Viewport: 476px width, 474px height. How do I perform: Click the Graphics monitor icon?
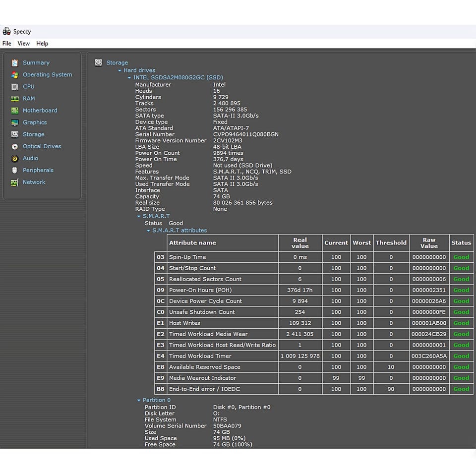tap(15, 122)
